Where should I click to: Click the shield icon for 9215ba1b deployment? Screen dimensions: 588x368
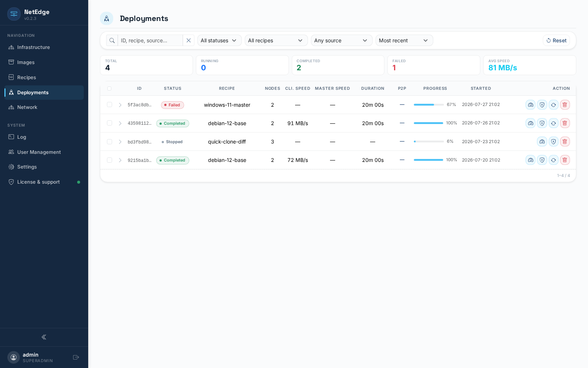[542, 160]
